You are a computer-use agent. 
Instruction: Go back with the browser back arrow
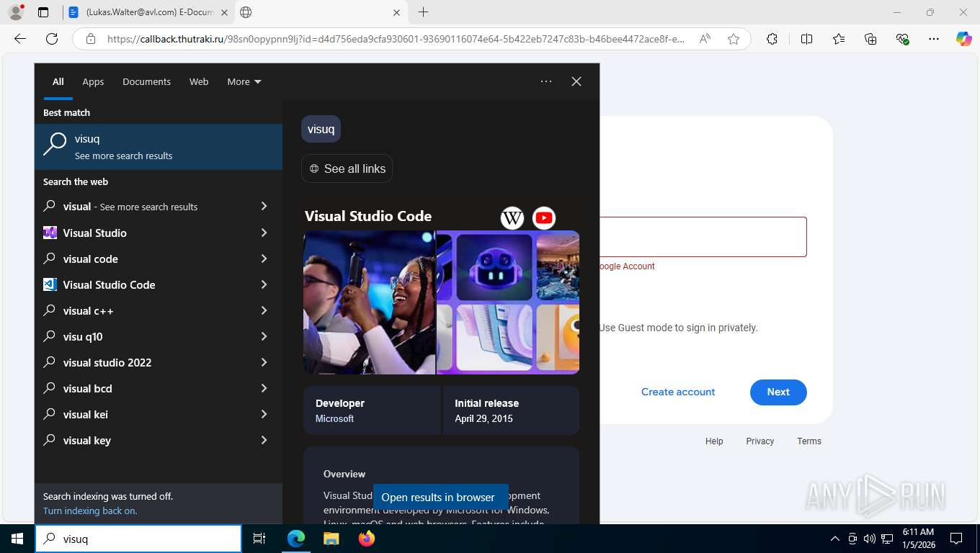20,39
